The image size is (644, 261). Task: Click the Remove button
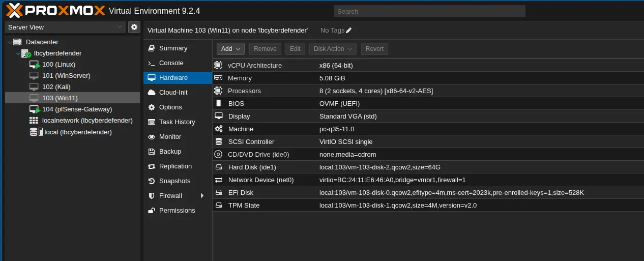pos(265,49)
